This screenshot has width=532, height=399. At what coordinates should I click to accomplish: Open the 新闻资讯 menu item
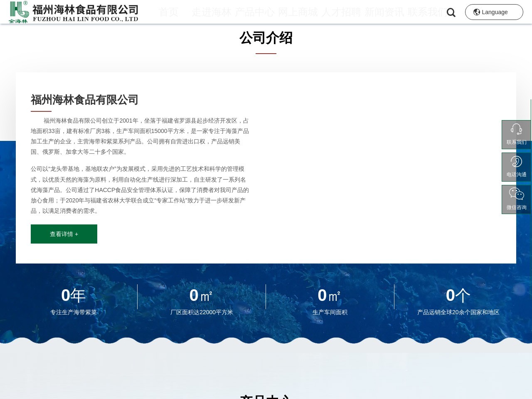click(x=384, y=12)
